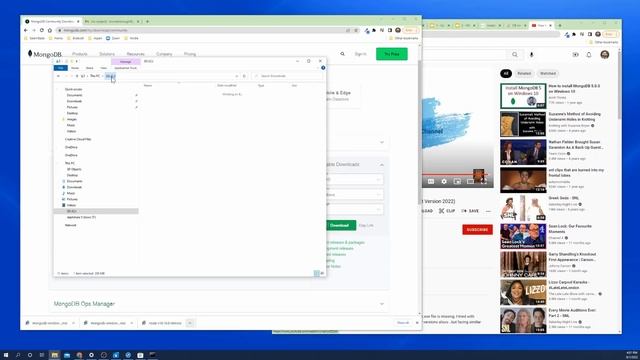Sort by the Name column header

pyautogui.click(x=148, y=85)
